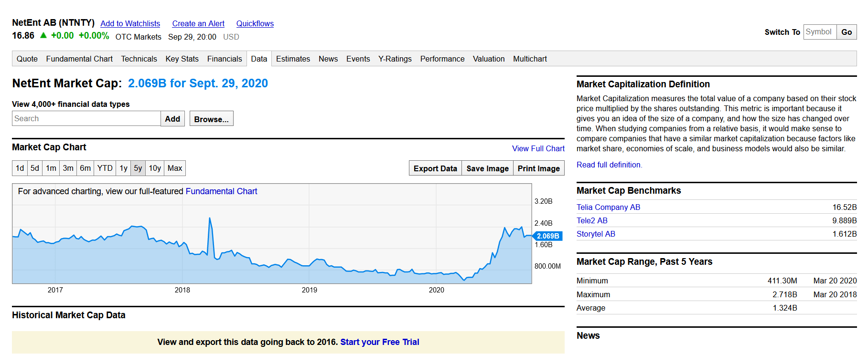The height and width of the screenshot is (354, 868).
Task: Select the 5y chart range
Action: (138, 168)
